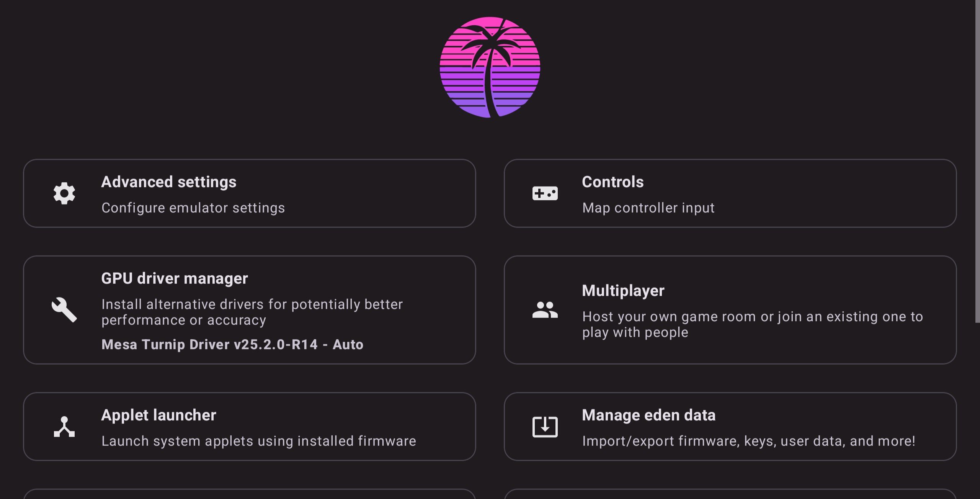980x499 pixels.
Task: Click the vertical scrollbar on right edge
Action: (x=977, y=161)
